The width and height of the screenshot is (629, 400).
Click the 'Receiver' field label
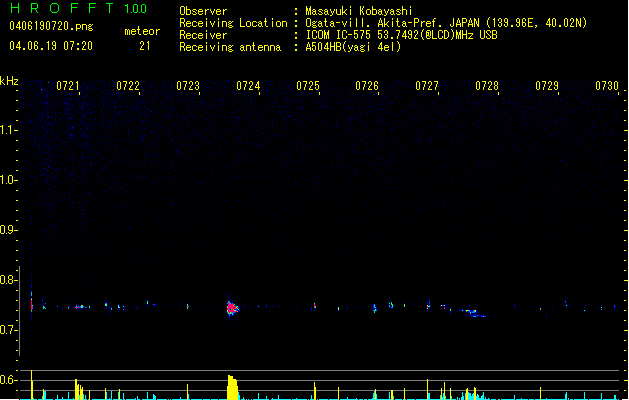click(203, 35)
